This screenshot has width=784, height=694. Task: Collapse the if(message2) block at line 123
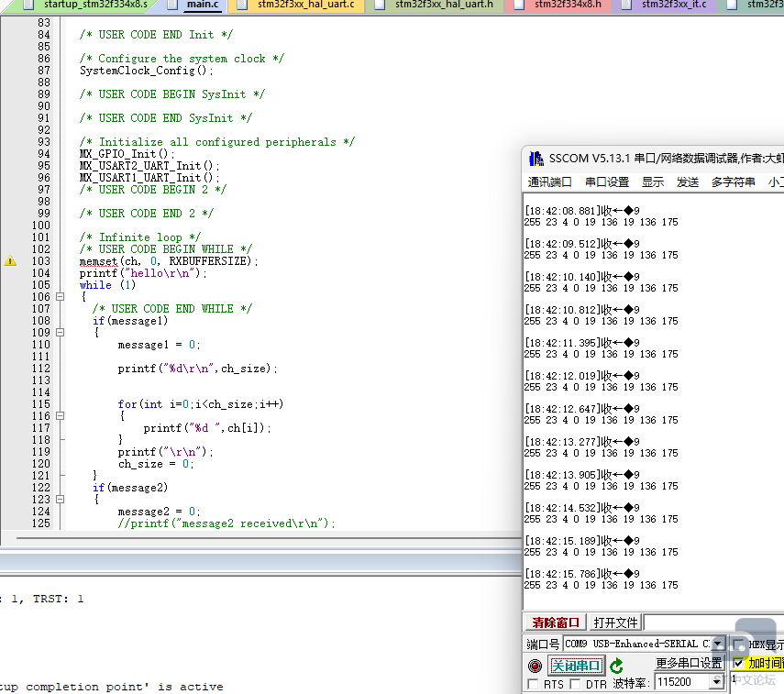(x=60, y=500)
